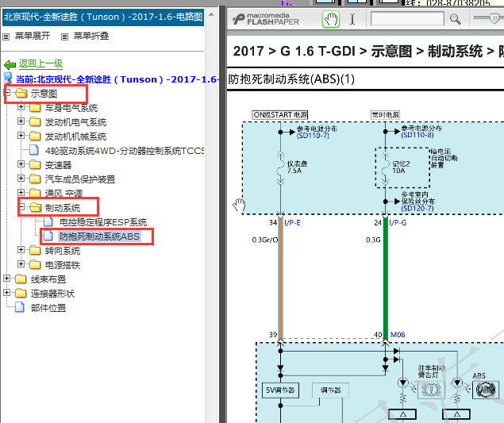The height and width of the screenshot is (423, 504).
Task: Select the 变速器 tree item
Action: (58, 165)
